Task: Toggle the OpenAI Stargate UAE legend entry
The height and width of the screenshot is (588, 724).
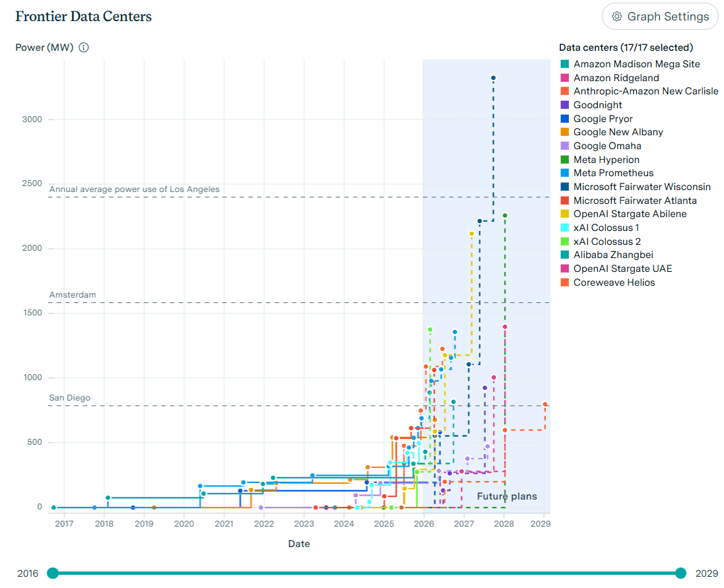Action: (616, 269)
